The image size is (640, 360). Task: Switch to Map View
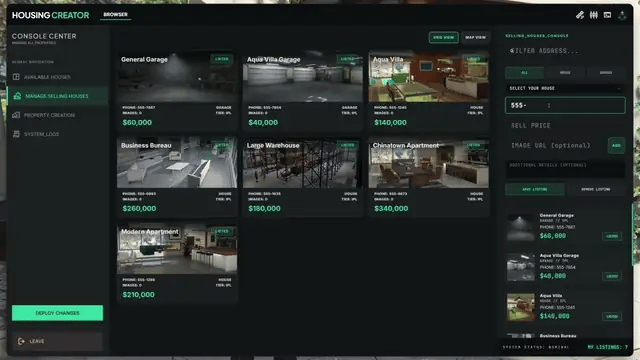tap(476, 37)
